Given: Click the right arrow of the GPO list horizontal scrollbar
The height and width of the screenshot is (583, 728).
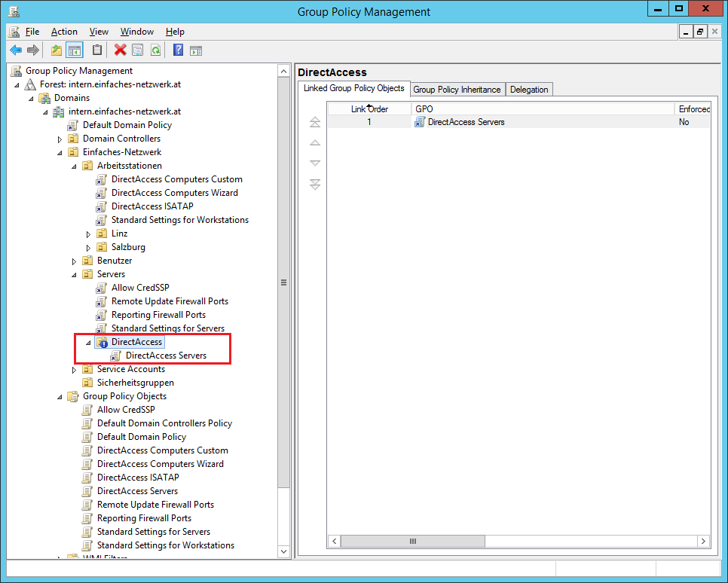Looking at the screenshot, I should (703, 542).
